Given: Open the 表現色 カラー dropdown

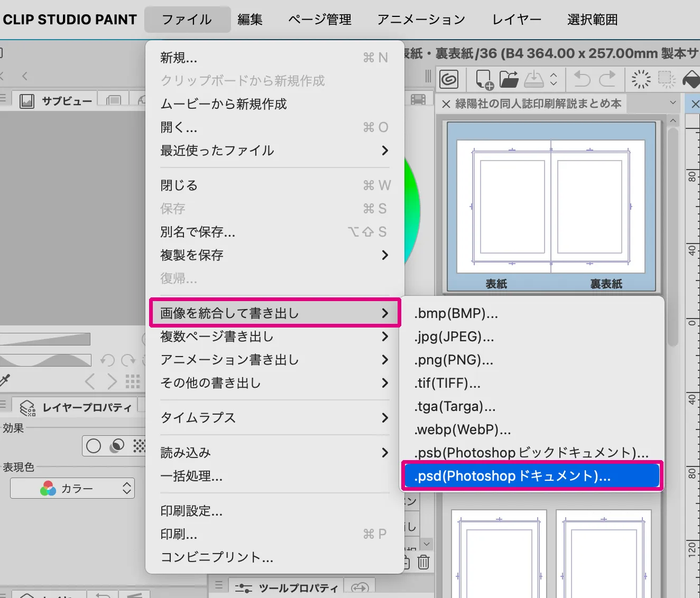Looking at the screenshot, I should click(x=72, y=488).
